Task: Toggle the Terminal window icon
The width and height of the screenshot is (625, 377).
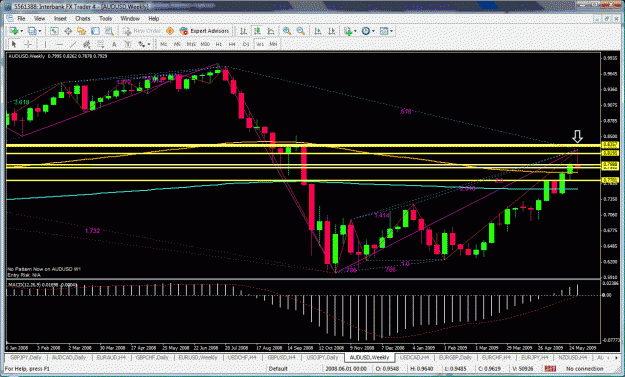Action: 95,31
